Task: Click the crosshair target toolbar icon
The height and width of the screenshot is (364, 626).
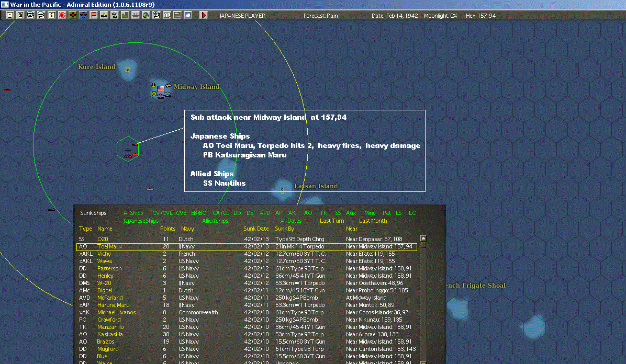Action: (156, 15)
